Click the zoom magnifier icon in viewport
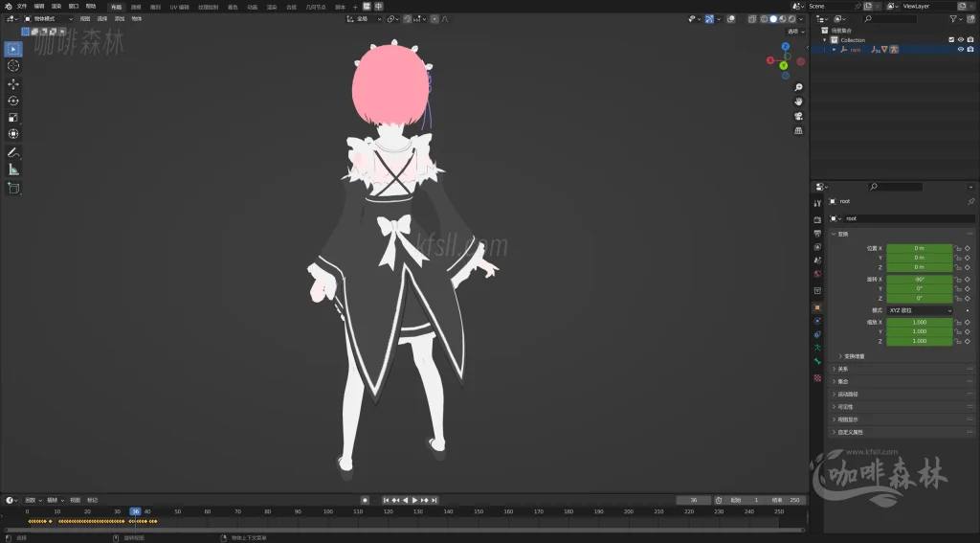 click(798, 87)
